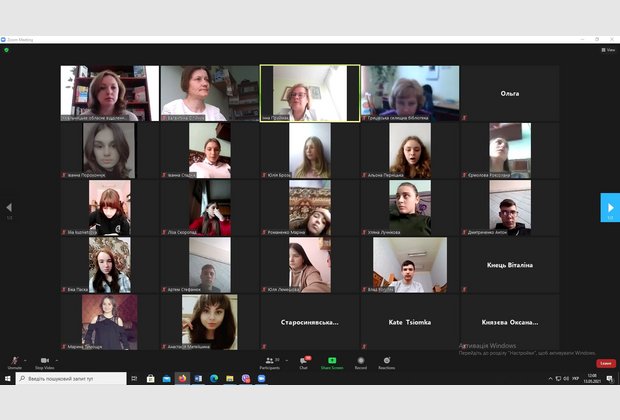Image resolution: width=620 pixels, height=420 pixels.
Task: Unmute the microphone in Zoom toolbar
Action: [15, 362]
